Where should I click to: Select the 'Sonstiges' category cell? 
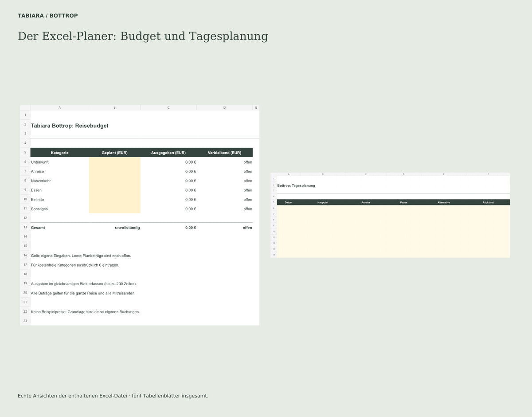pos(59,208)
